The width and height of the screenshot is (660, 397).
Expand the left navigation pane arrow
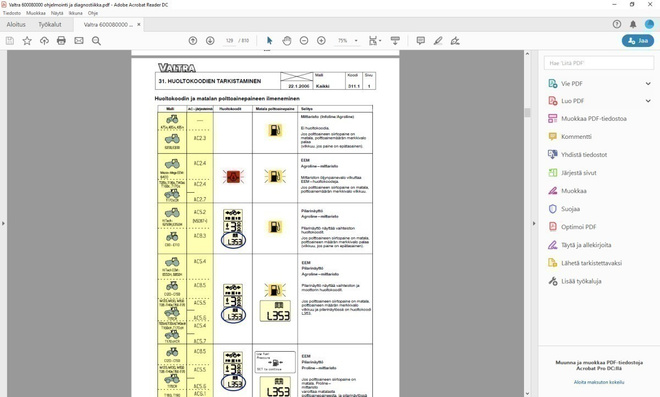(x=3, y=223)
